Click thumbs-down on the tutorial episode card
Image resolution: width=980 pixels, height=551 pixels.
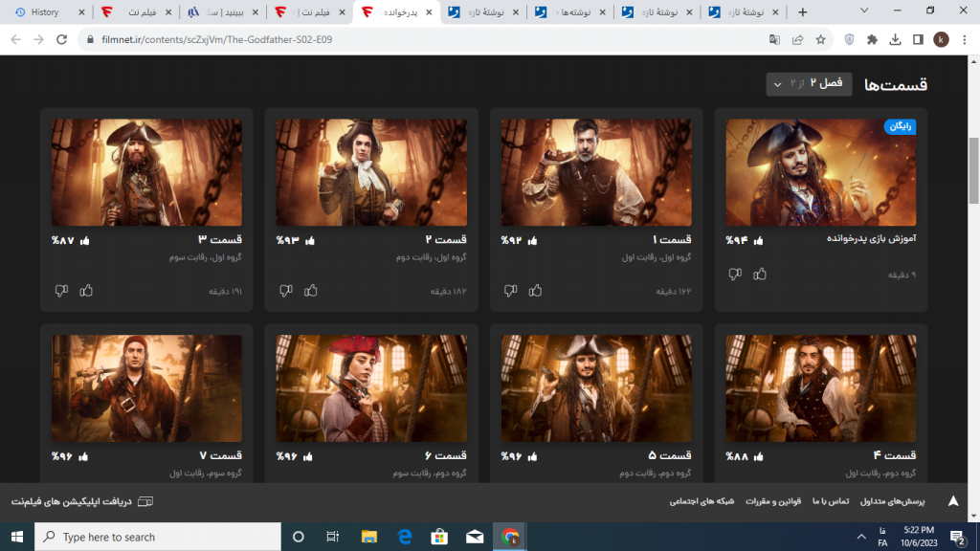pyautogui.click(x=735, y=275)
